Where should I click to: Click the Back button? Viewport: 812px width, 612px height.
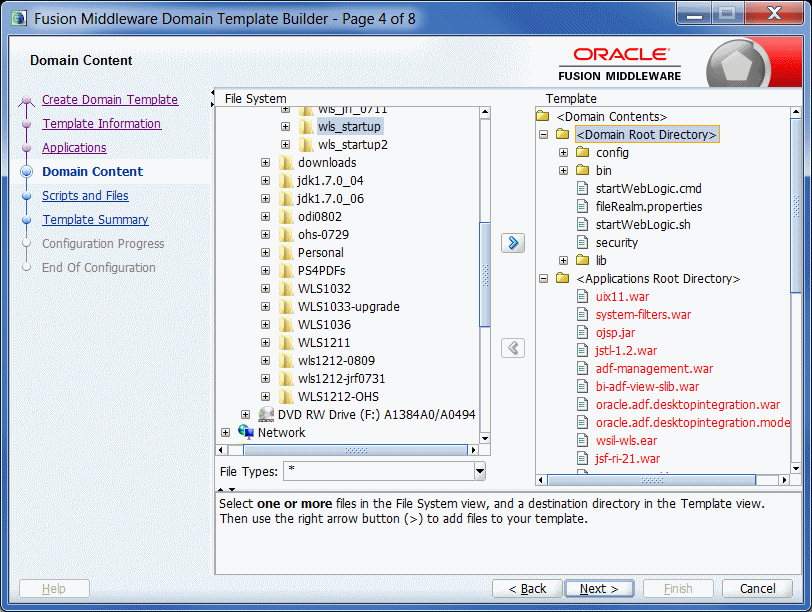point(527,589)
